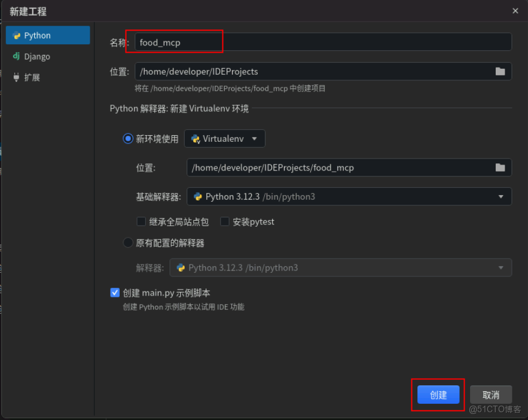Click the Python logo icon in the sidebar
Image resolution: width=528 pixels, height=420 pixels.
[16, 35]
